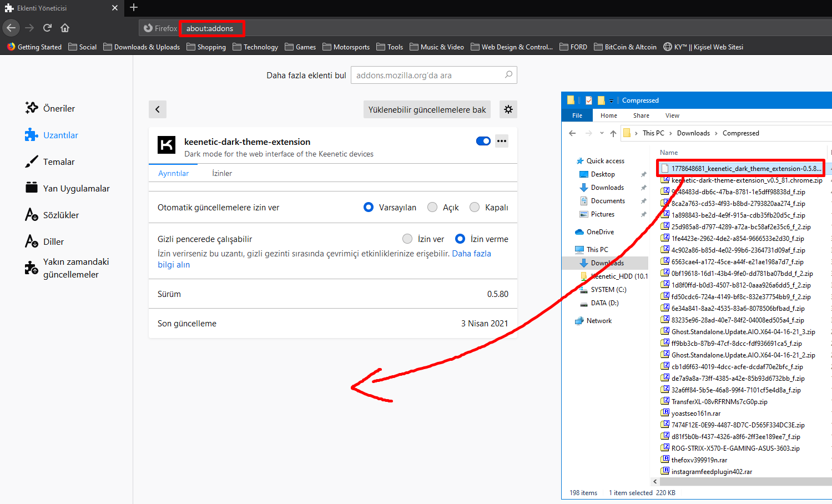The width and height of the screenshot is (832, 504).
Task: Disable the keenetic-dark-theme-extension toggle
Action: [x=483, y=141]
